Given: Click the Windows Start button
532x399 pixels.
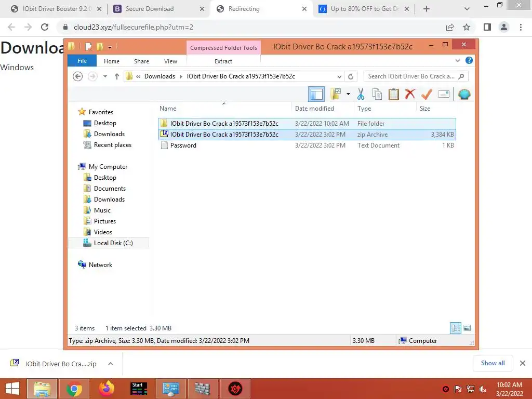Looking at the screenshot, I should coord(12,389).
